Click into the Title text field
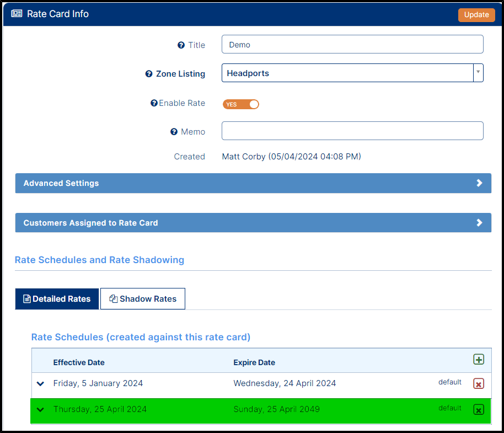This screenshot has width=504, height=433. (x=352, y=45)
